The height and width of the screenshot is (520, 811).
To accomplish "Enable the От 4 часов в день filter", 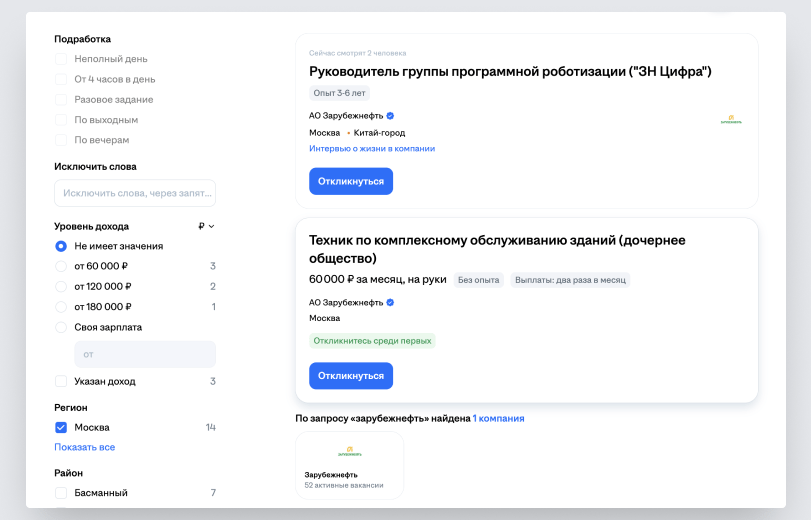I will 61,79.
